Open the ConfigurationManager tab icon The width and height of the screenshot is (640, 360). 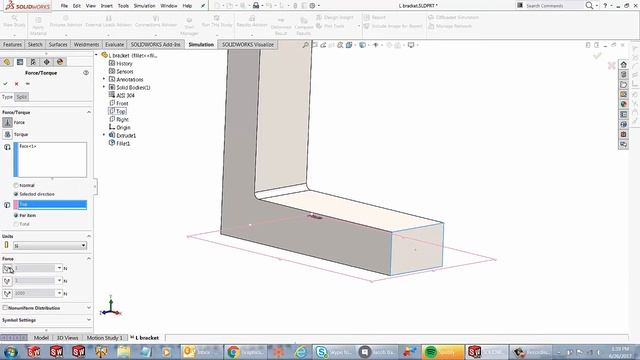tap(33, 62)
